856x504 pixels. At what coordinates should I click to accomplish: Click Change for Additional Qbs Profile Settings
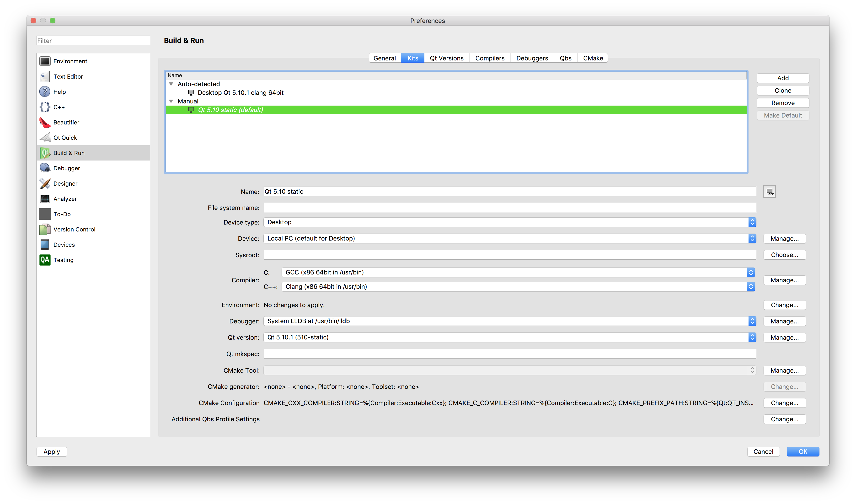click(x=785, y=419)
